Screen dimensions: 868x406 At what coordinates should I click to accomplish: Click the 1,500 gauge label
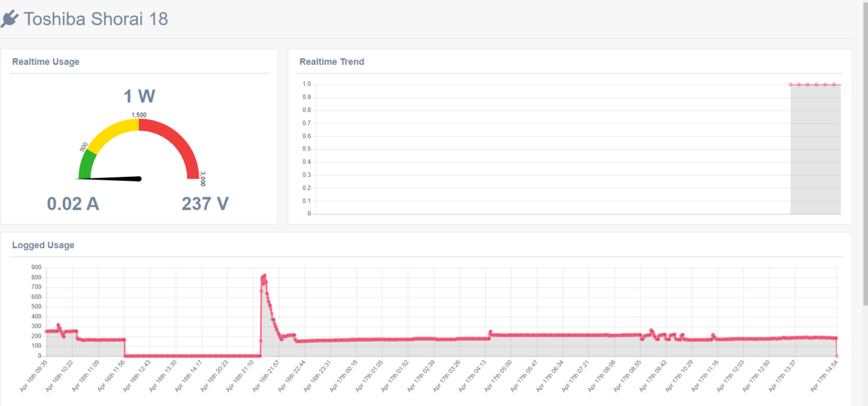click(x=138, y=115)
